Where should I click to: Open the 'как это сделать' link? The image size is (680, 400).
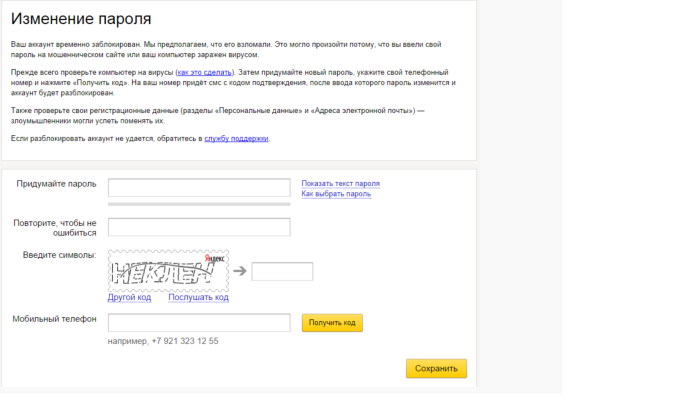[x=205, y=74]
